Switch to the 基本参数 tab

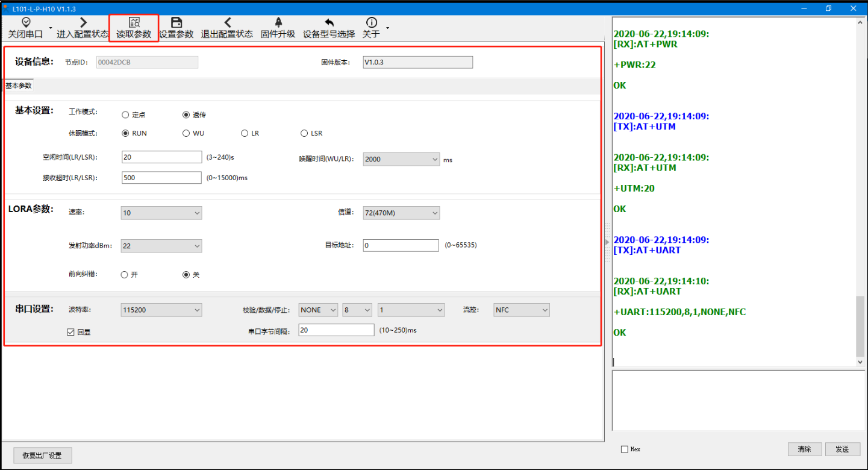click(x=19, y=86)
